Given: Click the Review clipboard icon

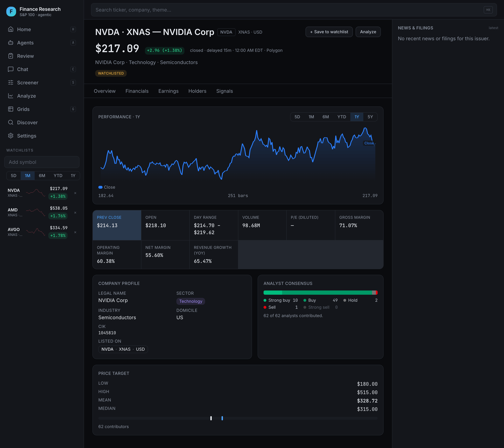Looking at the screenshot, I should [11, 56].
